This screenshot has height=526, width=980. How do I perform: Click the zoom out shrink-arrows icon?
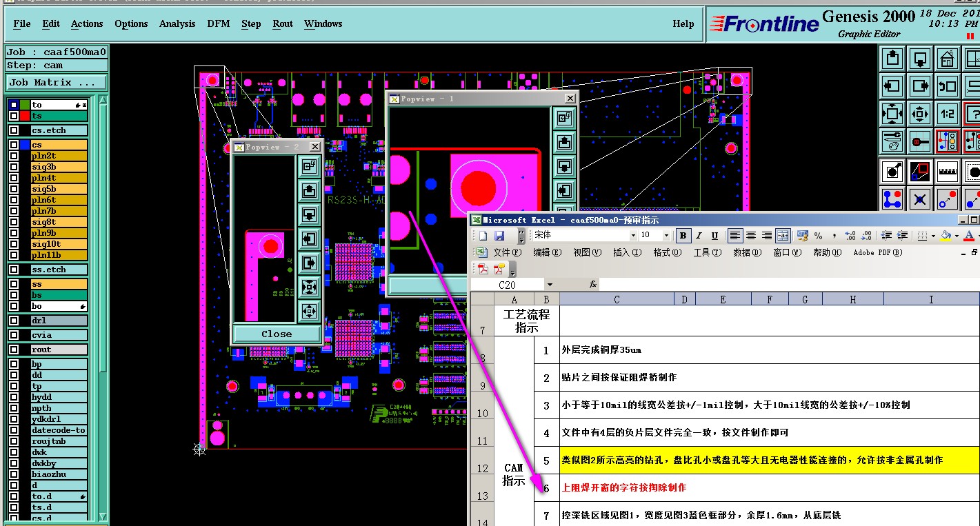(919, 114)
